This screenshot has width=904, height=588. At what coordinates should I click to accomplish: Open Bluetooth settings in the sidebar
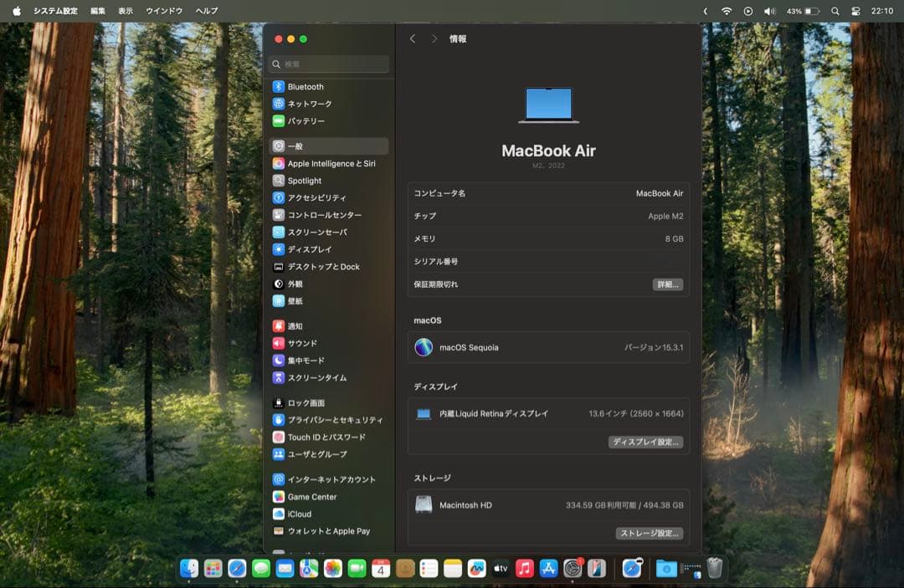[306, 87]
